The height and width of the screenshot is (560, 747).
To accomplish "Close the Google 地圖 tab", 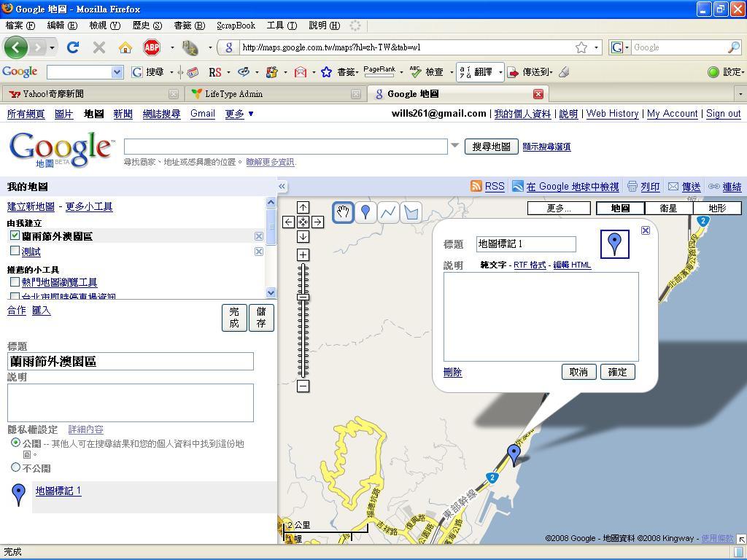I will click(x=538, y=94).
